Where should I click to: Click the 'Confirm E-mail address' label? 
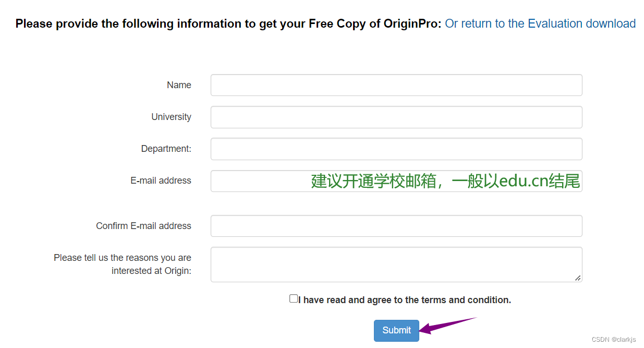point(143,225)
